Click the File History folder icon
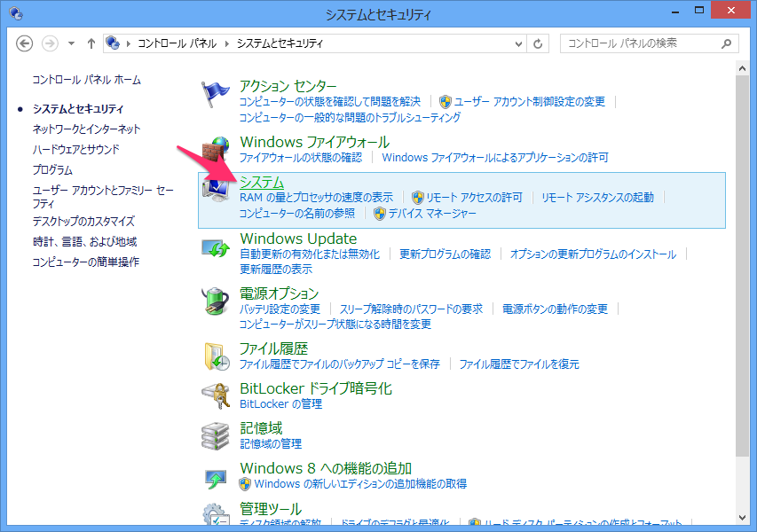Viewport: 757px width, 532px height. 216,356
